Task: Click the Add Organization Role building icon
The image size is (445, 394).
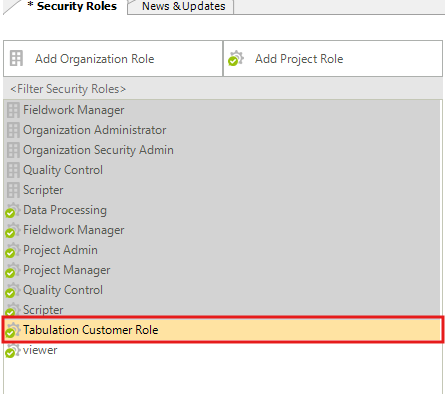Action: click(x=16, y=58)
